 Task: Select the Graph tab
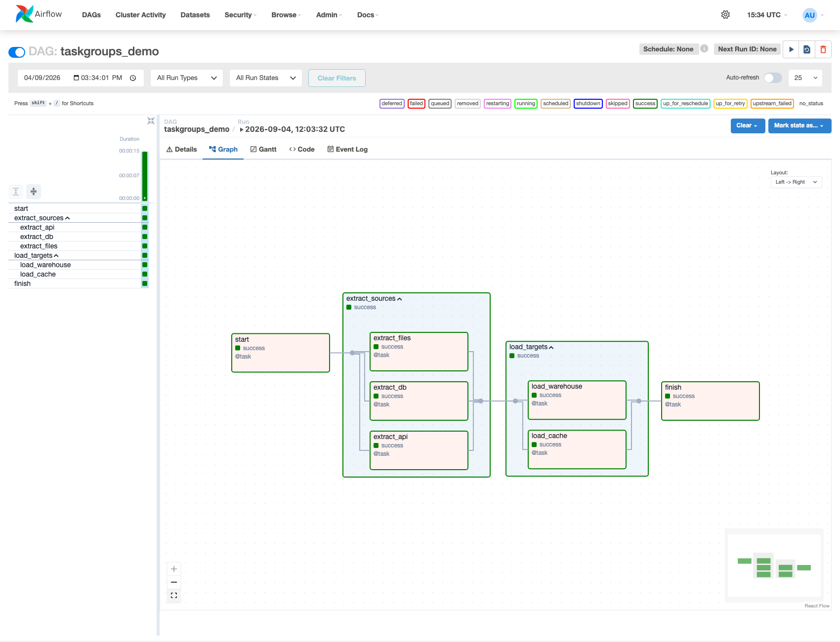pos(223,149)
